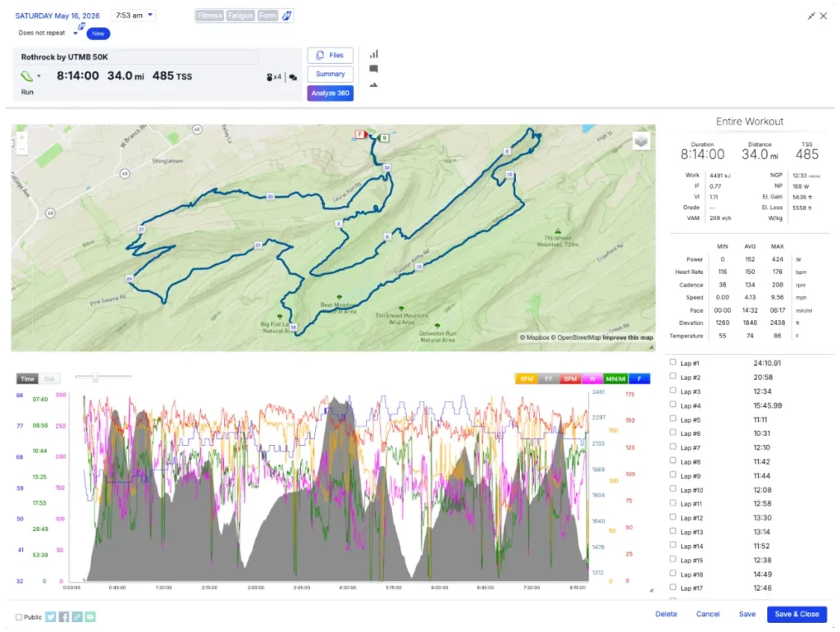Image resolution: width=840 pixels, height=632 pixels.
Task: Click the finish flag marker on map
Action: tap(361, 134)
